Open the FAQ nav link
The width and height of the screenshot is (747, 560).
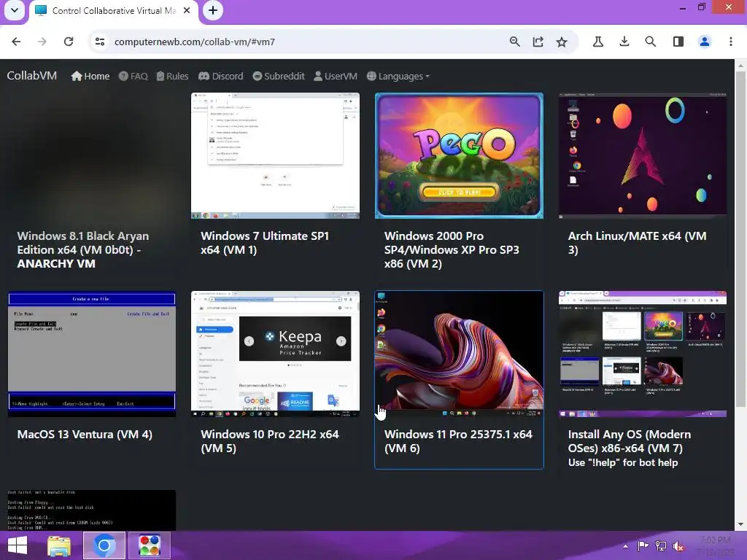click(133, 76)
